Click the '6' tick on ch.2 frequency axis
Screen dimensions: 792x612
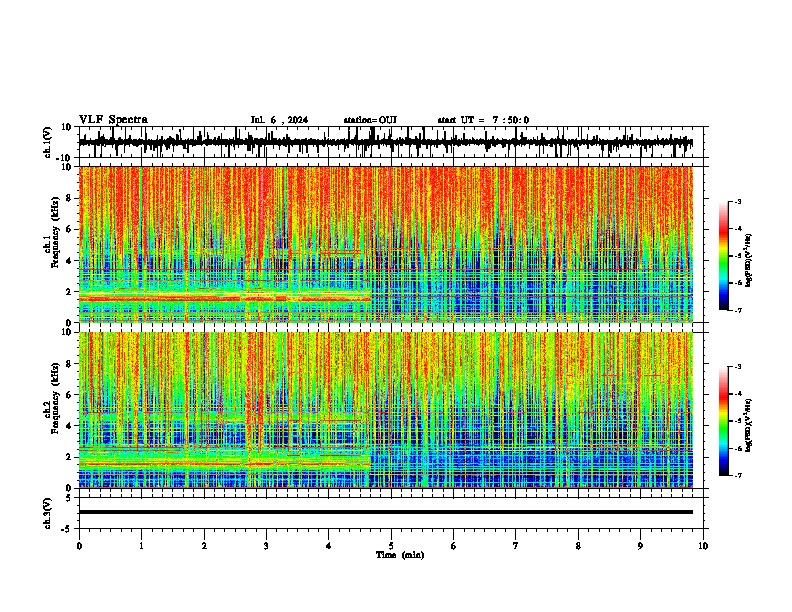[x=70, y=394]
